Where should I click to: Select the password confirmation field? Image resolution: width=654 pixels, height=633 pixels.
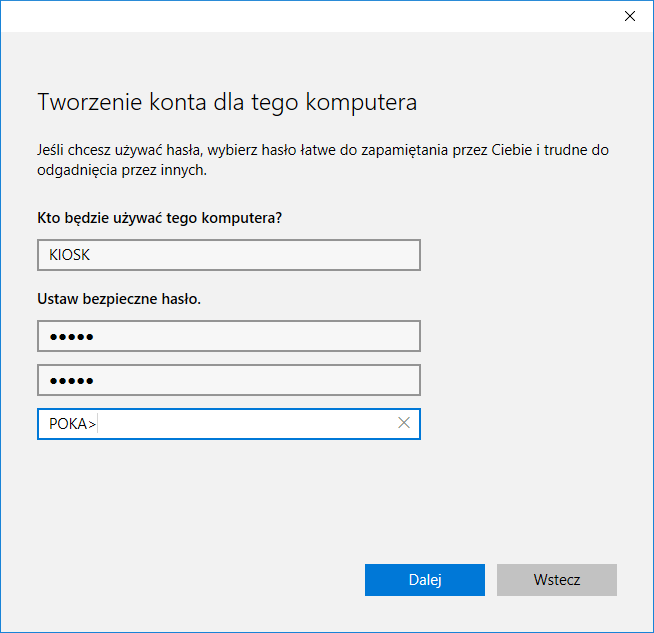228,380
